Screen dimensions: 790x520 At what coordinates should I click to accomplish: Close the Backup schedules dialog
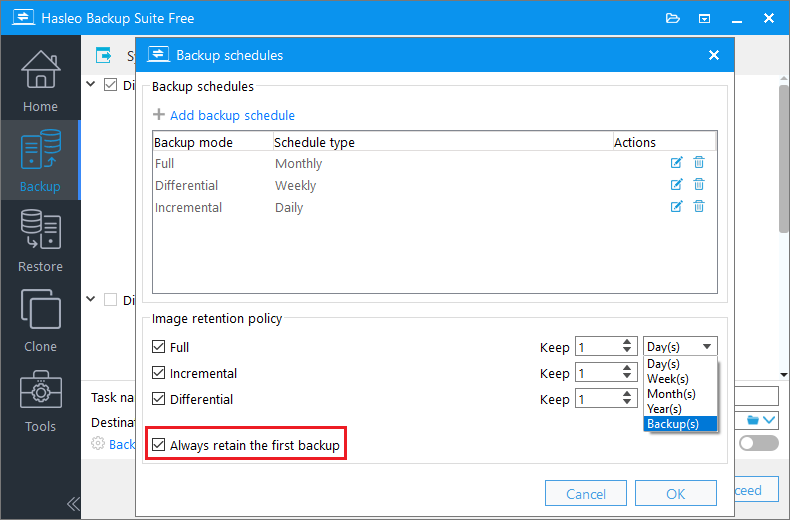coord(714,55)
